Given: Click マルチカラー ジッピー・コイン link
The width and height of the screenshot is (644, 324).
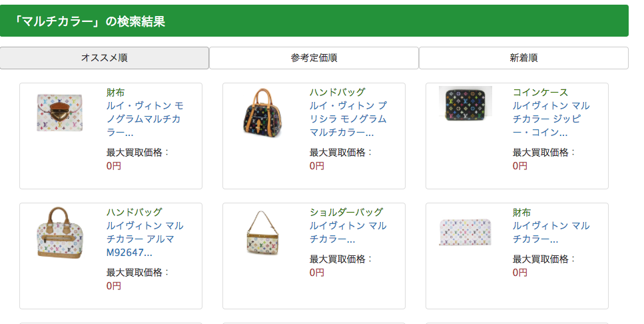Looking at the screenshot, I should tap(551, 119).
